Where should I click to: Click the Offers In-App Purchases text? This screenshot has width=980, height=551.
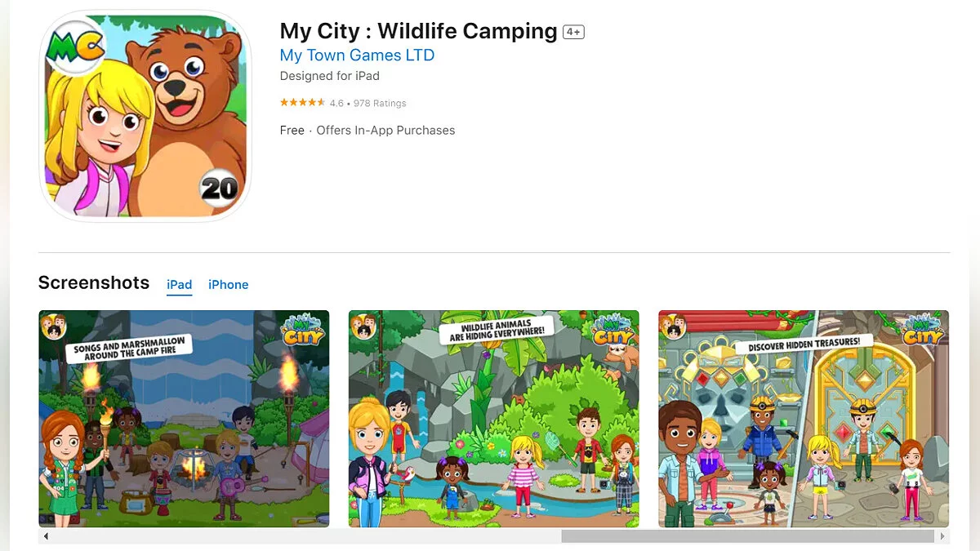(385, 131)
